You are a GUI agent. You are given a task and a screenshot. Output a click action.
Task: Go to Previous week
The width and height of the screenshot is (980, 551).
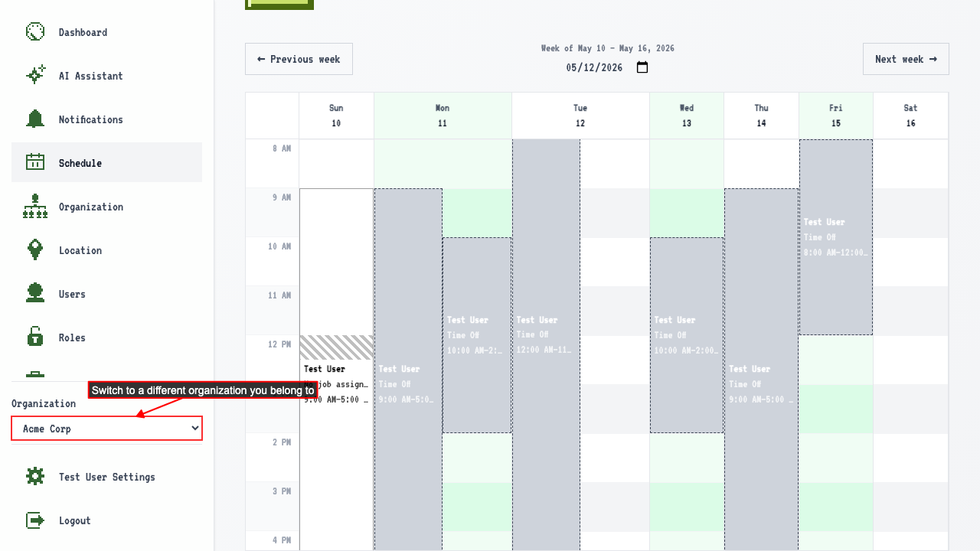(299, 59)
